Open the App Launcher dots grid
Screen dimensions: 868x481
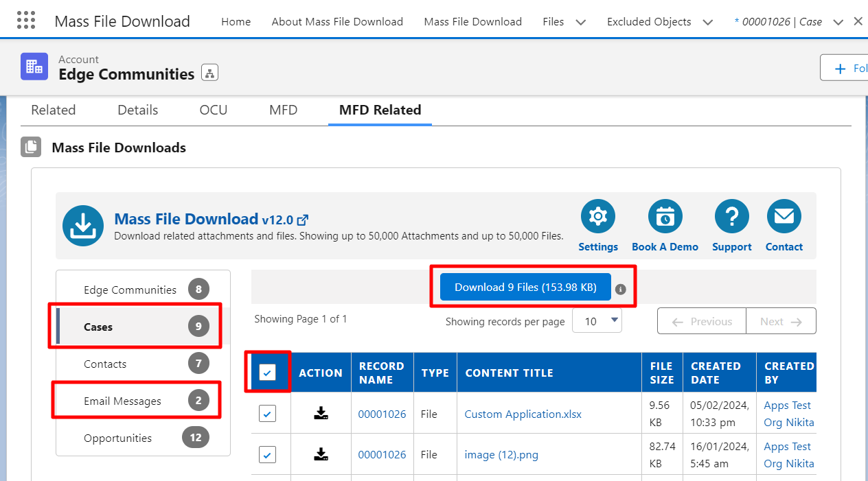tap(25, 20)
